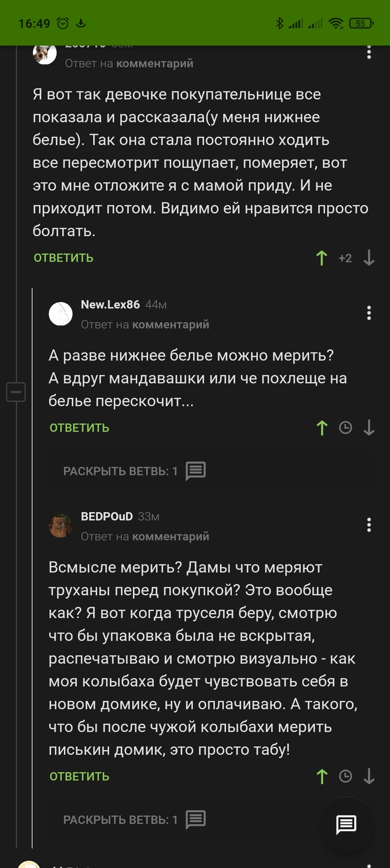Viewport: 390px width, 868px height.
Task: Upvote BEDPOuD's comment
Action: 321,777
